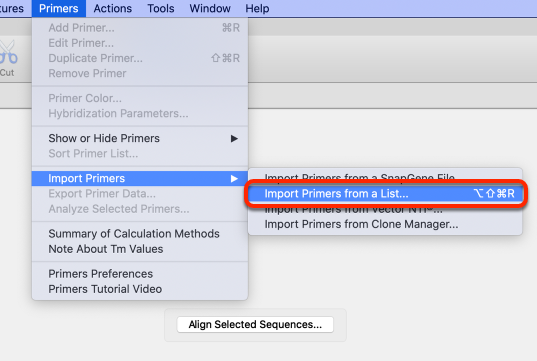
Task: Open the Window menu
Action: (210, 8)
